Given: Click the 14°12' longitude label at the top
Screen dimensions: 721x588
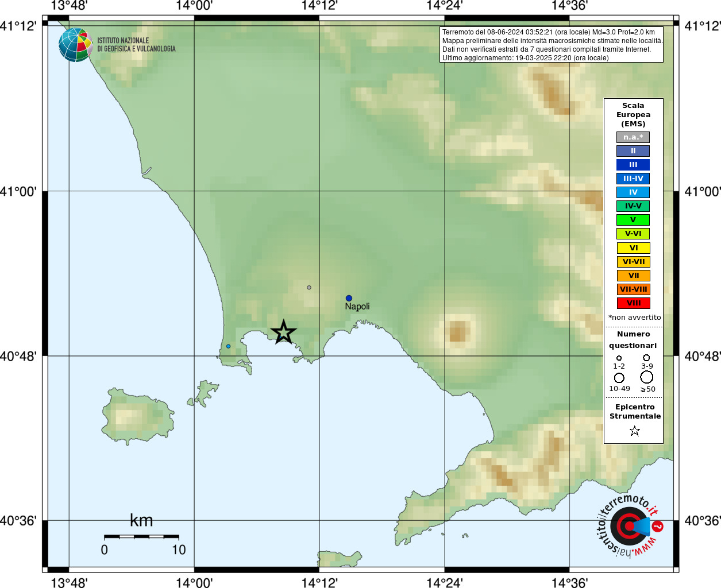Looking at the screenshot, I should (x=319, y=6).
